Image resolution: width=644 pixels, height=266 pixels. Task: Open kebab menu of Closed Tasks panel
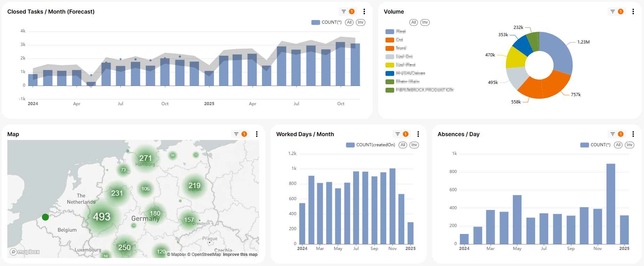pos(364,11)
